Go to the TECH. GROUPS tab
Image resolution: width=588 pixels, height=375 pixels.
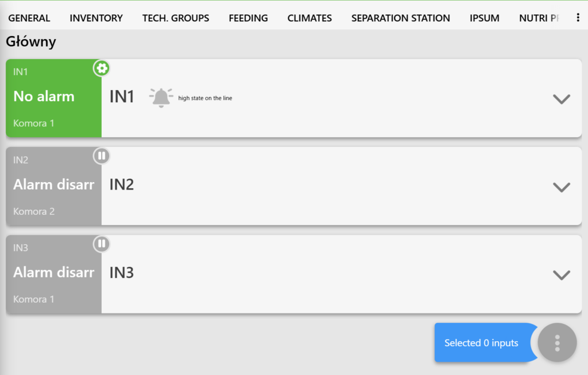coord(176,18)
